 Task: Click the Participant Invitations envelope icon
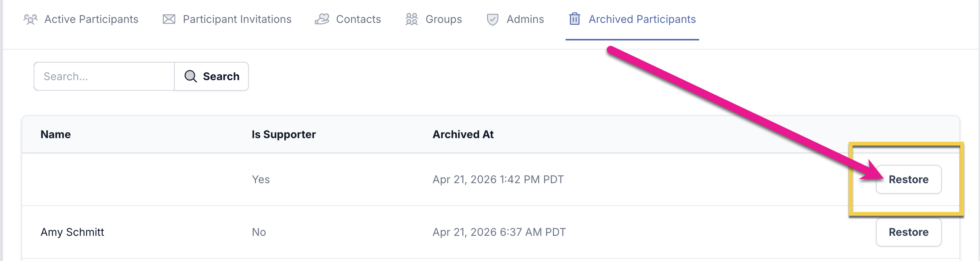pos(169,19)
